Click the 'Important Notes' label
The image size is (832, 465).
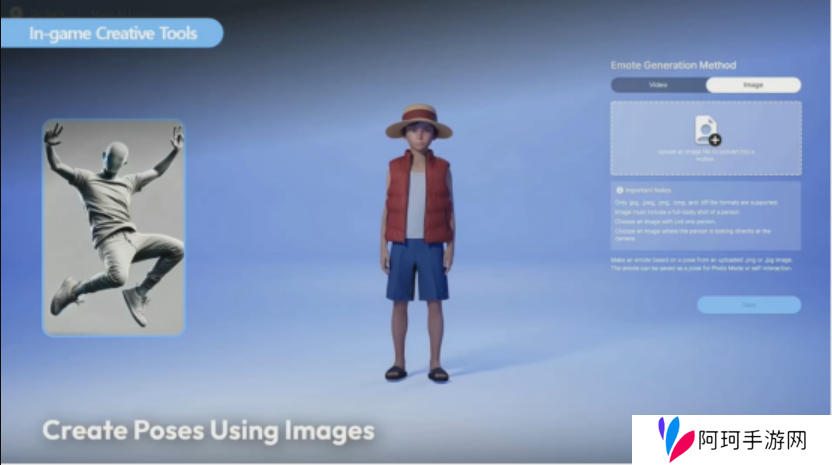[648, 190]
